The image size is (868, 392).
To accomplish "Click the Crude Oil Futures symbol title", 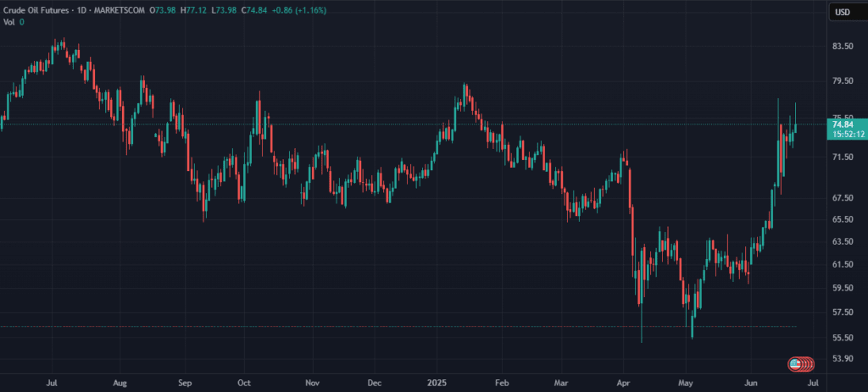I will [38, 10].
